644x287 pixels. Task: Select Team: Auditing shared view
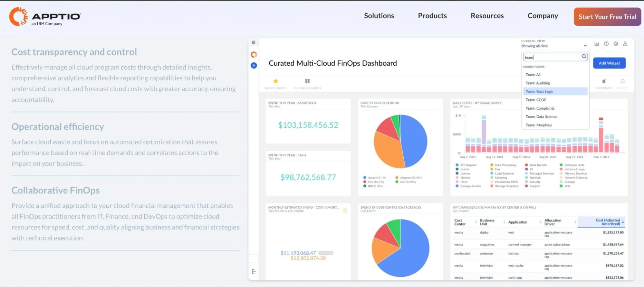coord(555,83)
